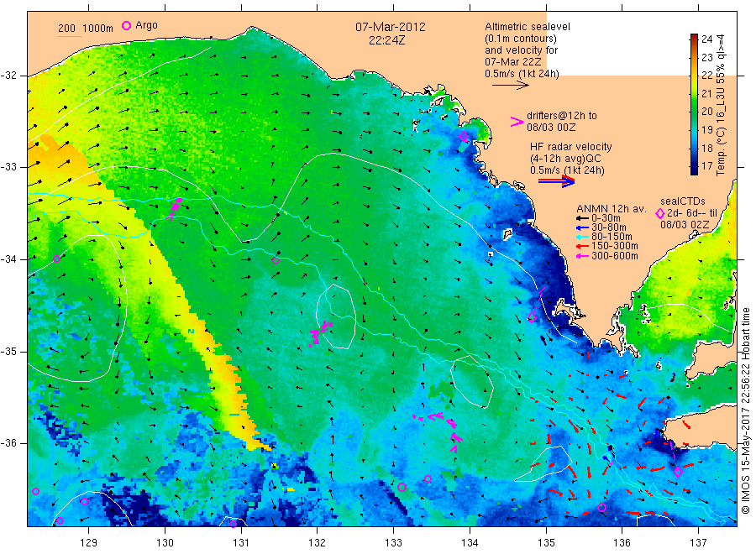The height and width of the screenshot is (554, 756).
Task: Click the vertical 'Temp. (°C)' colorbar title
Action: tap(721, 151)
